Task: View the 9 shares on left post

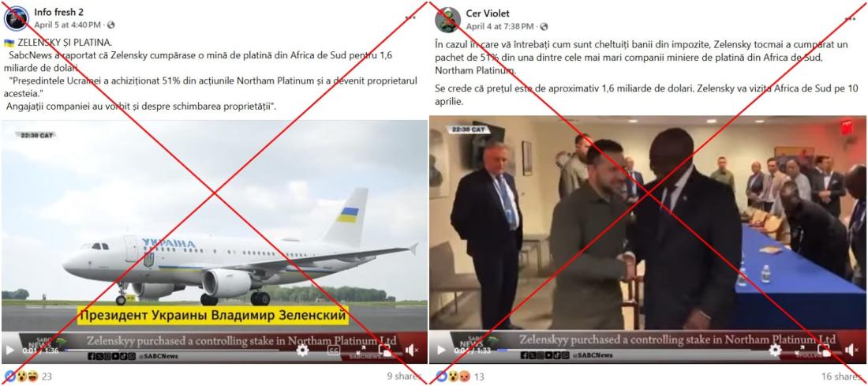Action: (405, 377)
